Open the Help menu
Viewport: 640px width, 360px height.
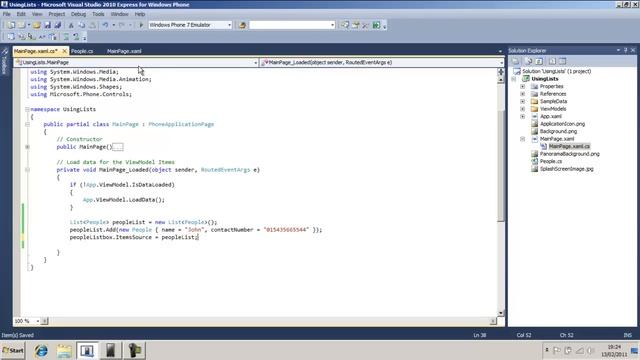(x=140, y=14)
